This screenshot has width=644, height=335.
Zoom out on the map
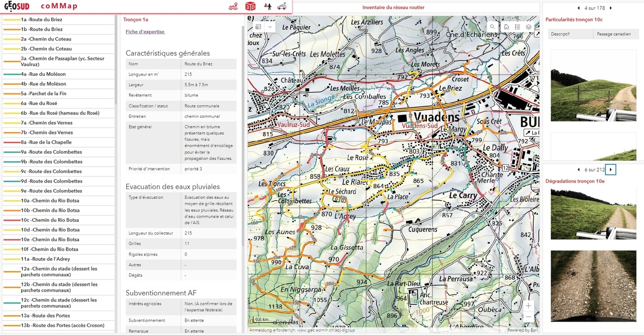529,317
